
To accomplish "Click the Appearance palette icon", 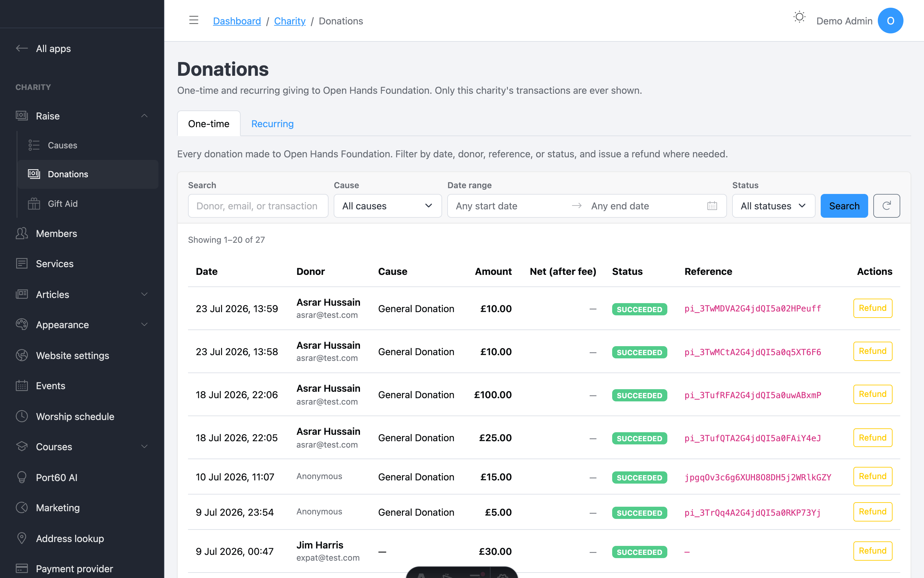I will coord(22,324).
